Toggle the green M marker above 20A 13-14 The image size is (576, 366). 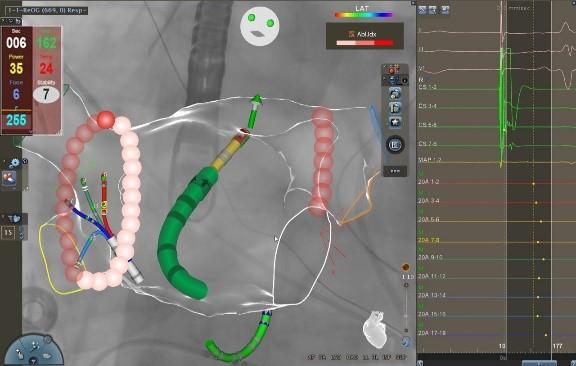[421, 288]
